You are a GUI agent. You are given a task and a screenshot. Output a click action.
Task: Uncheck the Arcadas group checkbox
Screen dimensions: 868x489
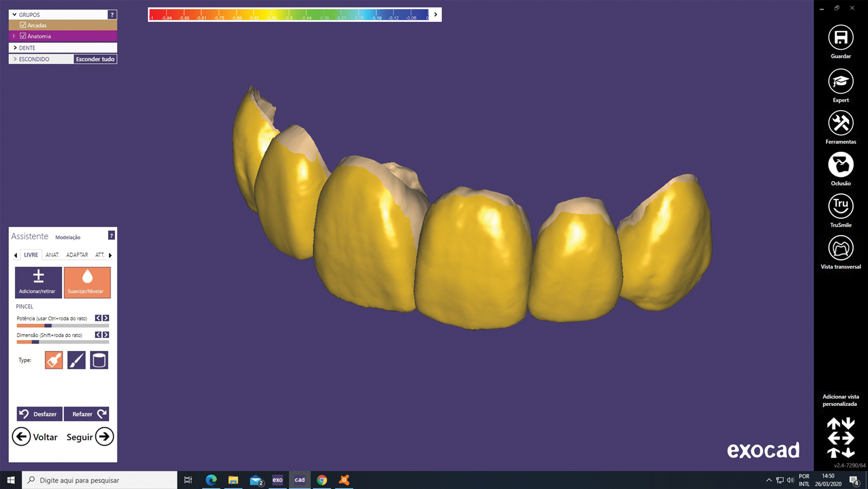coord(23,25)
